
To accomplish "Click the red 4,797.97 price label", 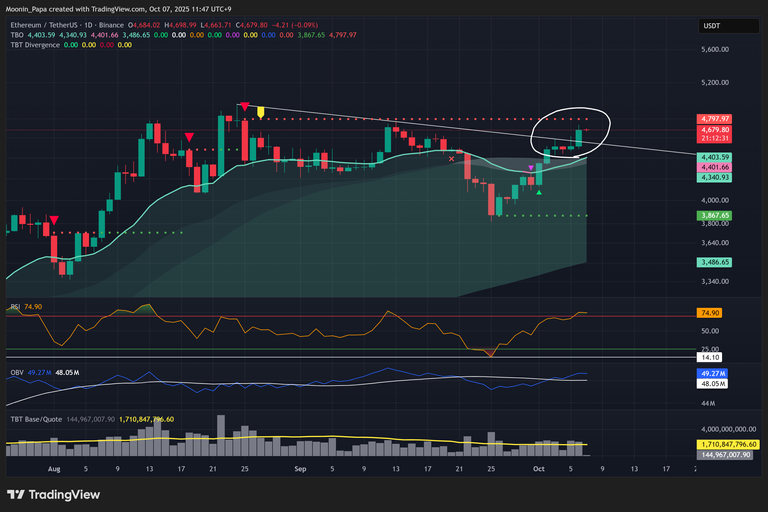I will 716,119.
